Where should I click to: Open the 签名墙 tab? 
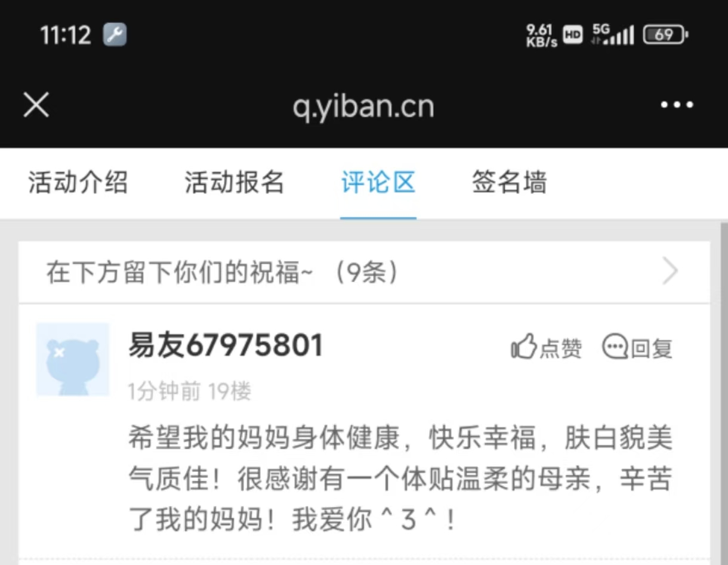pyautogui.click(x=510, y=183)
